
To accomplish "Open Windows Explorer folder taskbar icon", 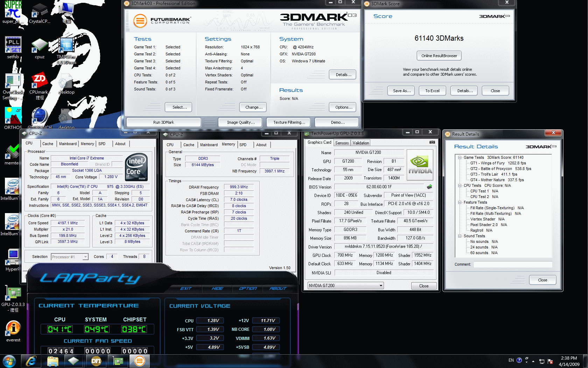I will (x=52, y=361).
